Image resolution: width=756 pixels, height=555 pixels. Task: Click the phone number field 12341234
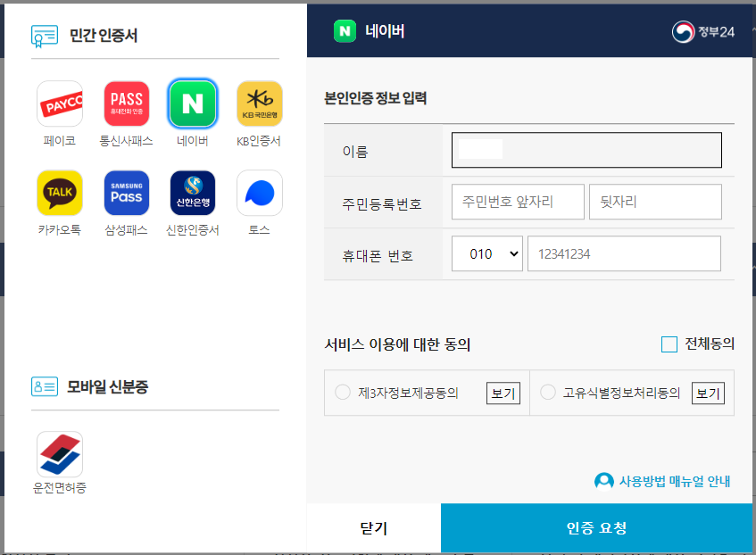[x=625, y=253]
